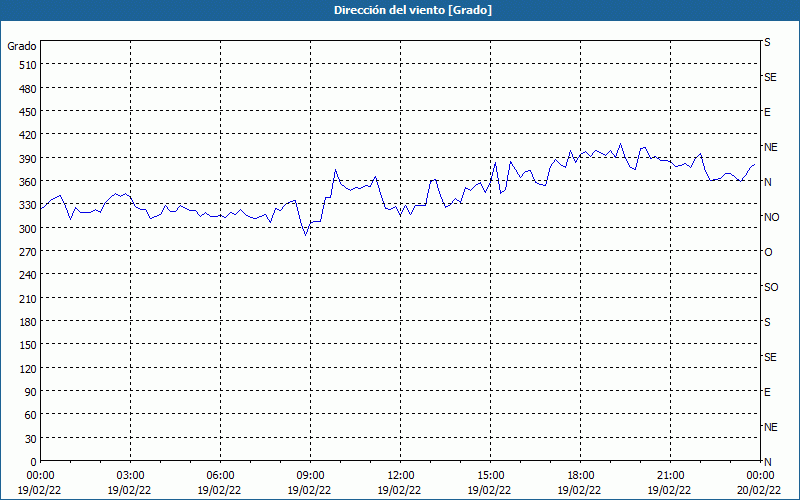Select the '00:00 20/02/22' time axis label

(x=760, y=483)
